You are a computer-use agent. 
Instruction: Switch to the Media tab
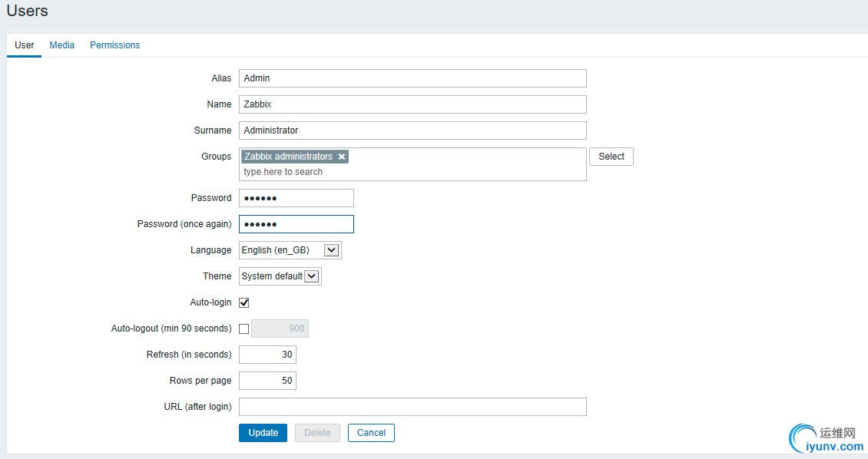click(62, 45)
